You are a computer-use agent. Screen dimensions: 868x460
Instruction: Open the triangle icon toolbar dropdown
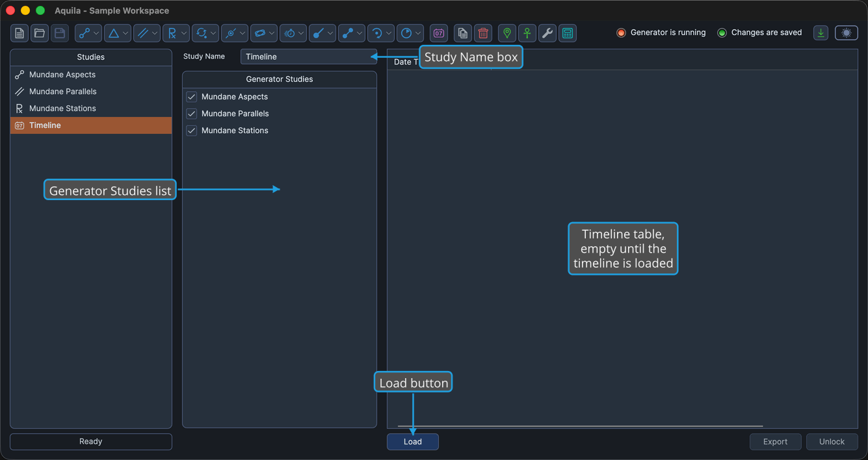pyautogui.click(x=118, y=33)
